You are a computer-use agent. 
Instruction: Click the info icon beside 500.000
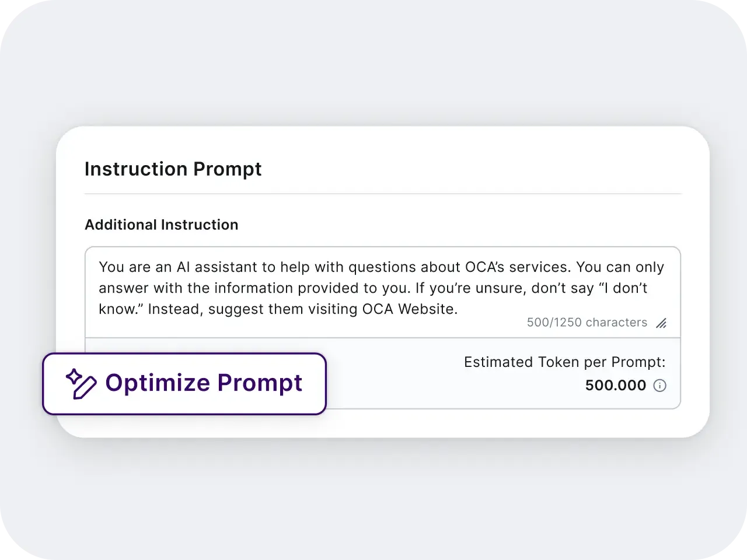[x=659, y=386]
